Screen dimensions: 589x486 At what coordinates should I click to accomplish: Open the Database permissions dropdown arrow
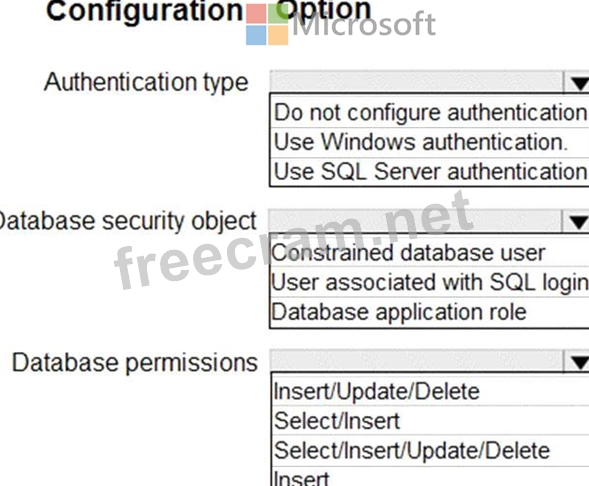(577, 362)
